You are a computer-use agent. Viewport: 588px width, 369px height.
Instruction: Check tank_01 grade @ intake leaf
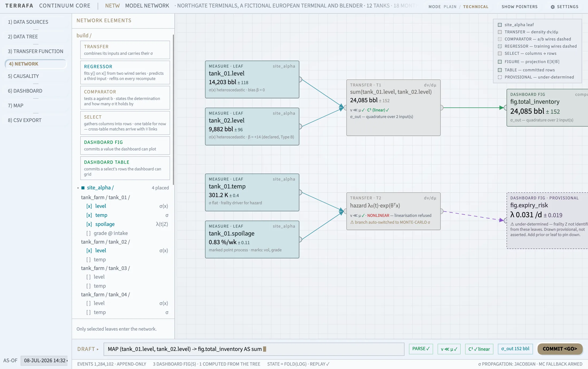point(88,233)
